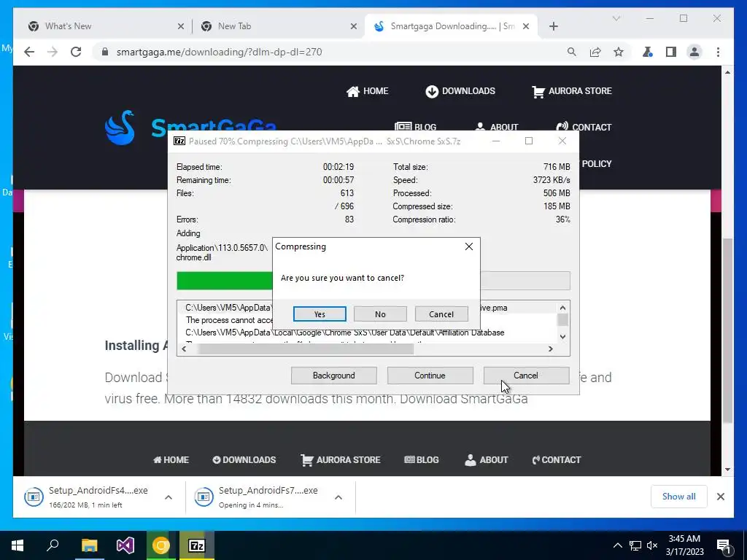Bookmark this page with the star

[619, 52]
